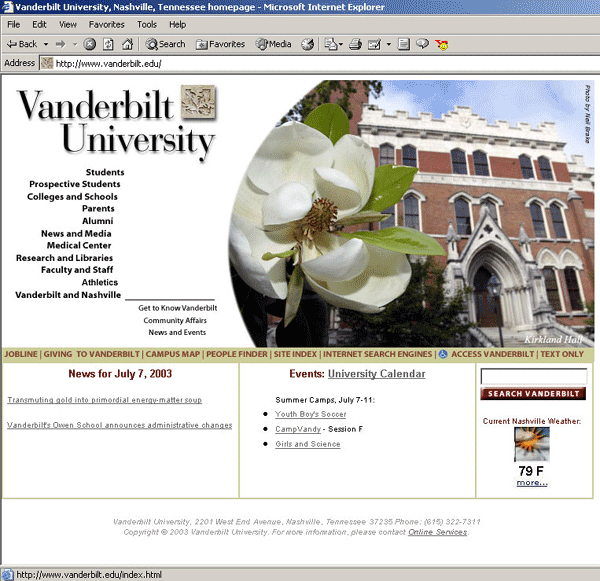The width and height of the screenshot is (600, 581).
Task: Click the Media toolbar button
Action: tap(274, 44)
